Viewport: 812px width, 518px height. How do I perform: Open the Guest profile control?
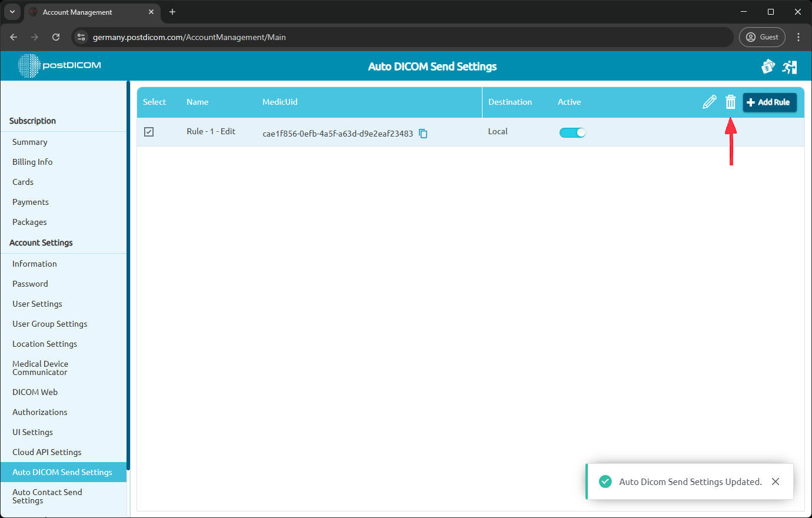click(x=762, y=36)
